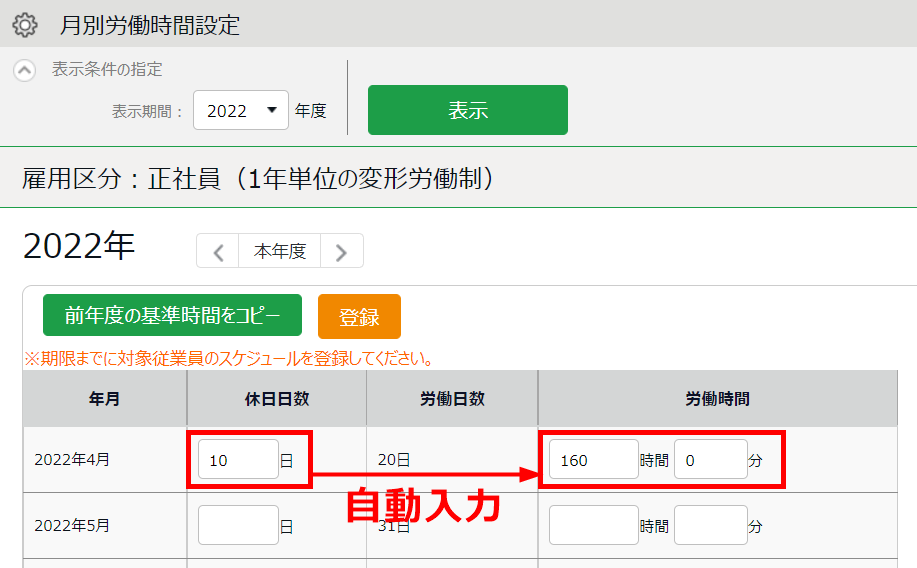Click the 2022年5月 row label

(72, 525)
